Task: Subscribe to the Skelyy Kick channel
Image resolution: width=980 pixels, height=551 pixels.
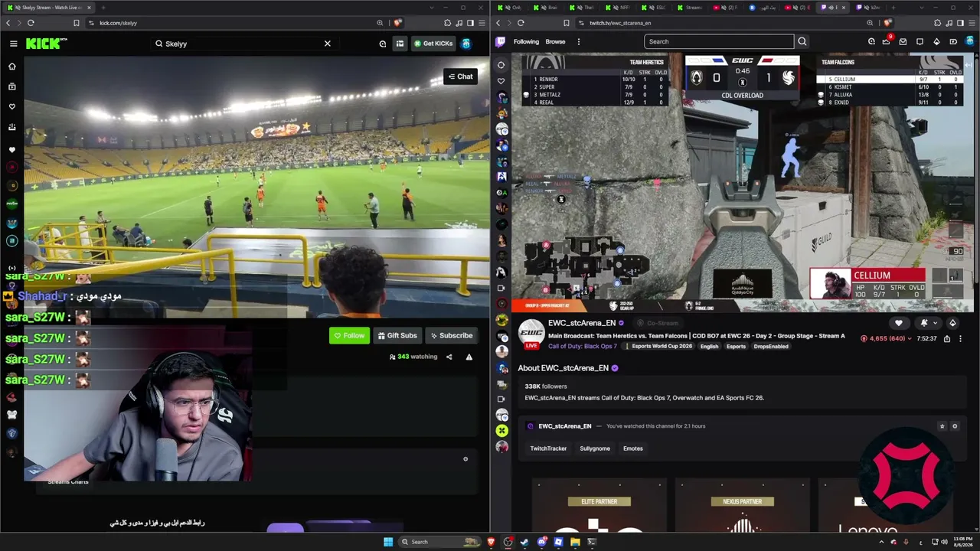Action: pyautogui.click(x=451, y=335)
